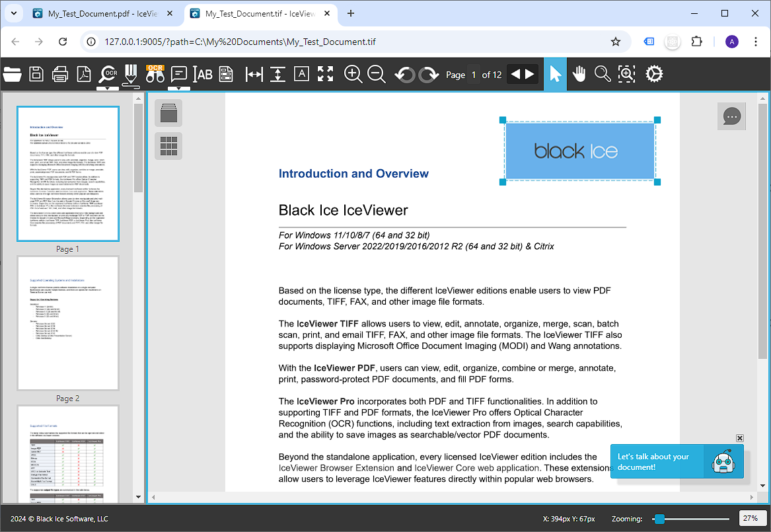The width and height of the screenshot is (771, 532).
Task: Expand the comment annotation dropdown arrow
Action: [x=179, y=89]
